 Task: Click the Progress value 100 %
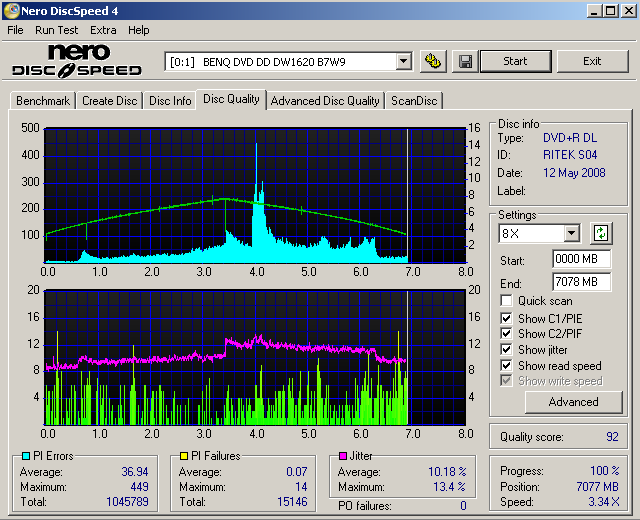tap(604, 471)
